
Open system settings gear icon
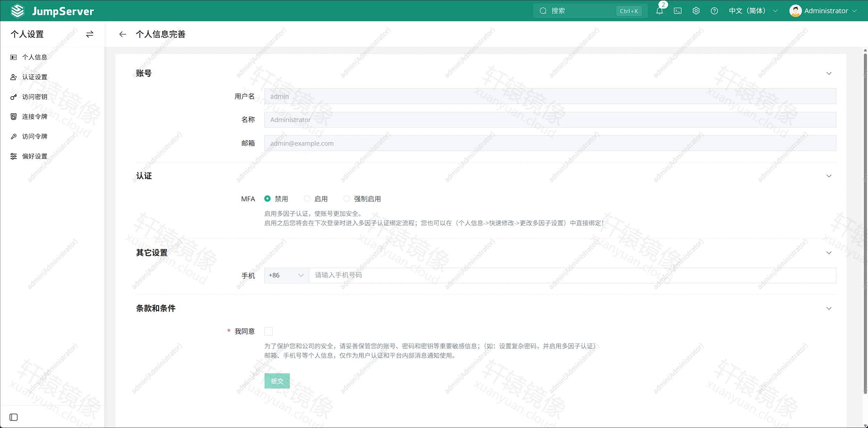[696, 11]
